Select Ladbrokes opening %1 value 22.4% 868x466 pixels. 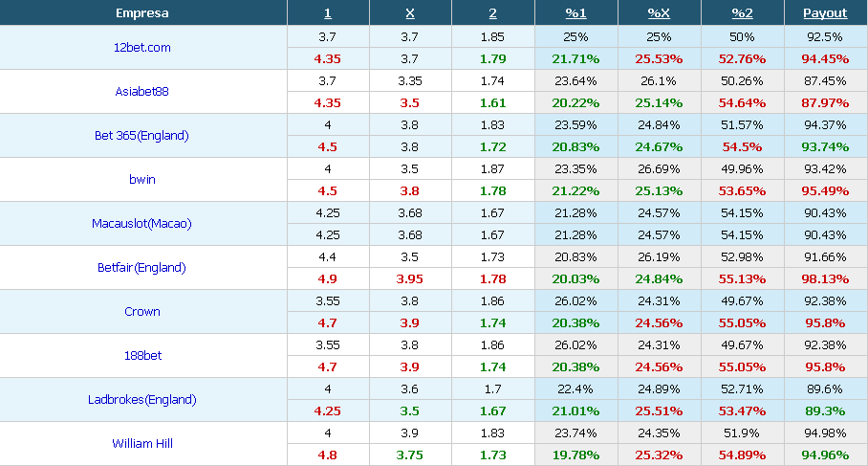pyautogui.click(x=575, y=389)
